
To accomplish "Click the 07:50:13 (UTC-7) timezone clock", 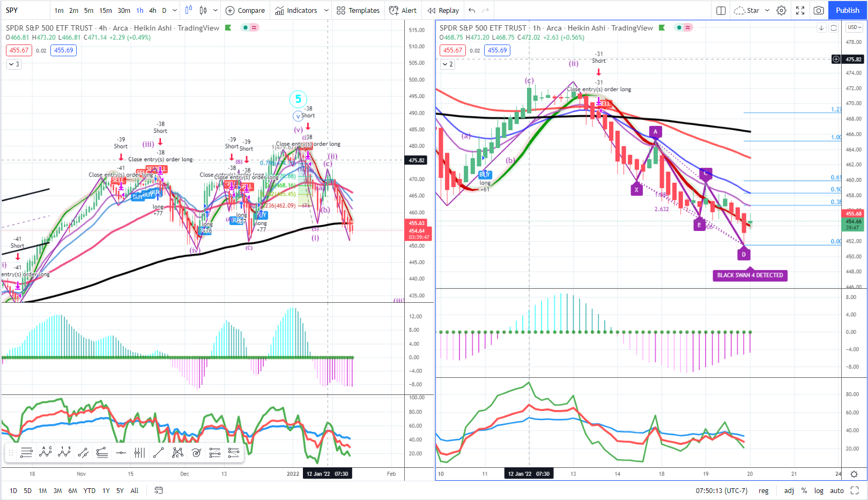I will pyautogui.click(x=722, y=490).
